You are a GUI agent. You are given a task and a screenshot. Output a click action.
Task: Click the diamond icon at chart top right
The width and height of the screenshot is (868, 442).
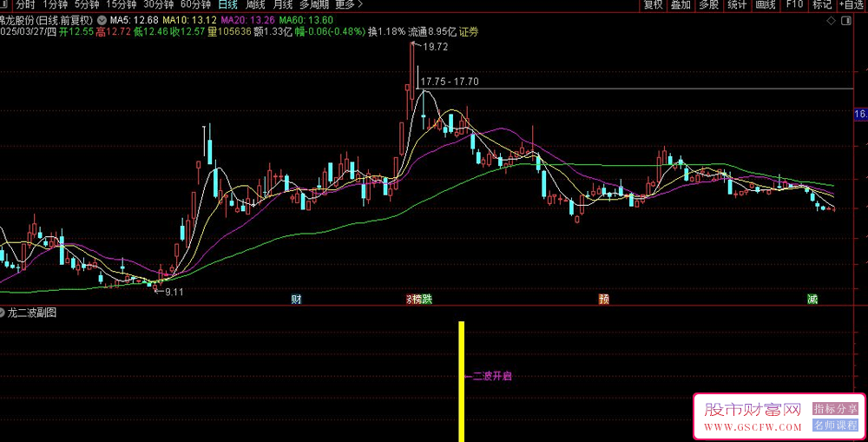click(x=831, y=21)
